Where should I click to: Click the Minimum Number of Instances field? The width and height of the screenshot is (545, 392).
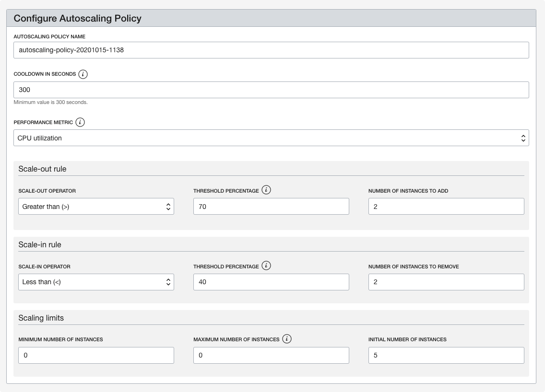(96, 356)
